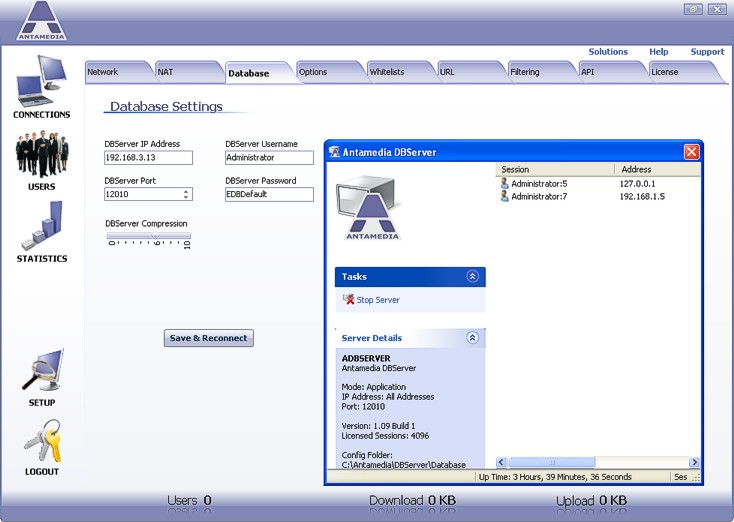This screenshot has width=734, height=522.
Task: Select the Administrator:7 session row text
Action: coord(539,197)
